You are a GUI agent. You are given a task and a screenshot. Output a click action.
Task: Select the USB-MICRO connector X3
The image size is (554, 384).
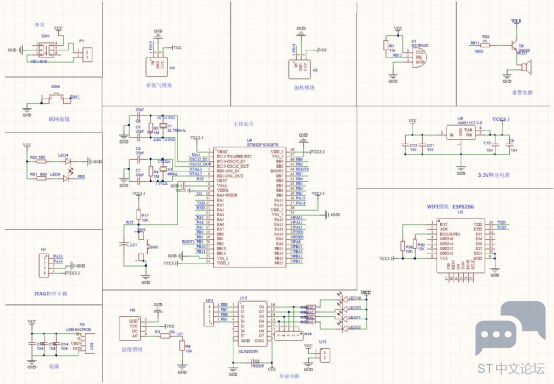89,343
